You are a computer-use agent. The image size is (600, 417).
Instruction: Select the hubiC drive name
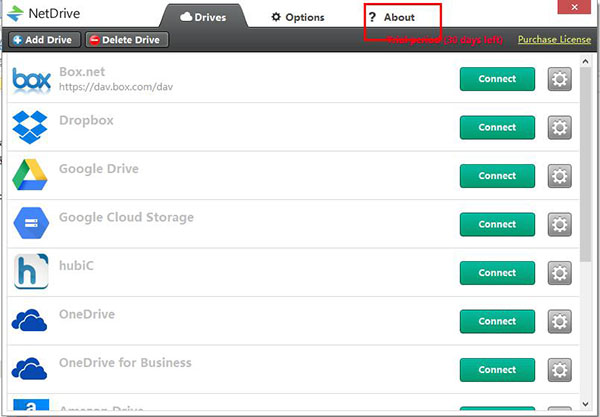coord(76,266)
